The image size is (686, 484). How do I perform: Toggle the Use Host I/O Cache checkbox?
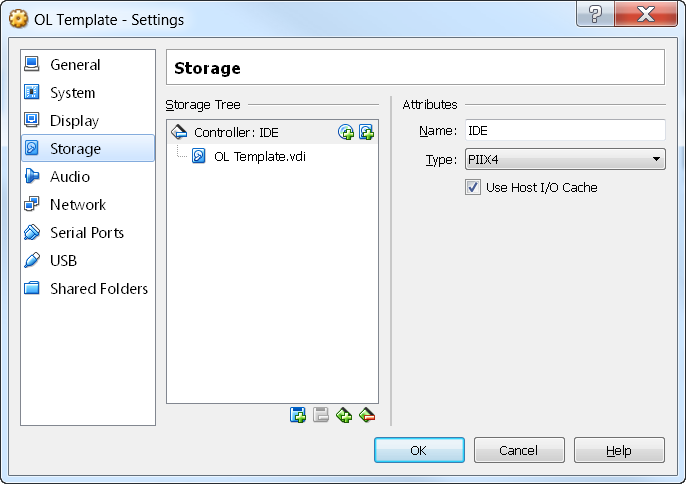pyautogui.click(x=472, y=187)
